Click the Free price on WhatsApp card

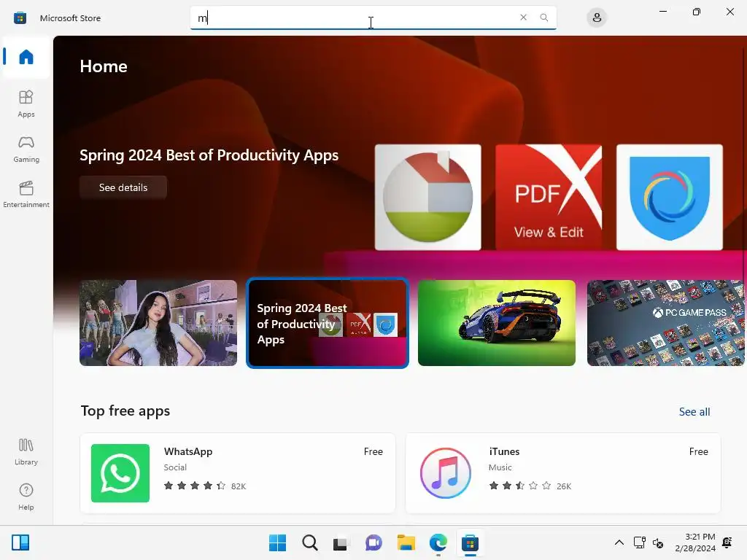[x=373, y=451]
